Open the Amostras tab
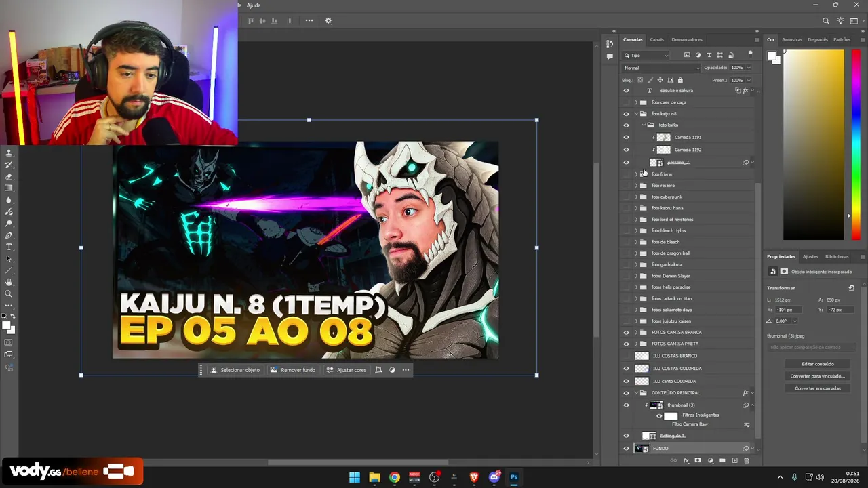The width and height of the screenshot is (868, 488). pyautogui.click(x=792, y=39)
